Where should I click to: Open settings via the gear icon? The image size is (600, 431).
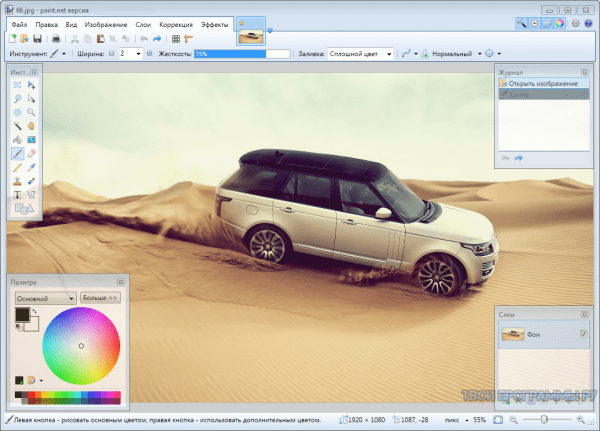tap(575, 23)
